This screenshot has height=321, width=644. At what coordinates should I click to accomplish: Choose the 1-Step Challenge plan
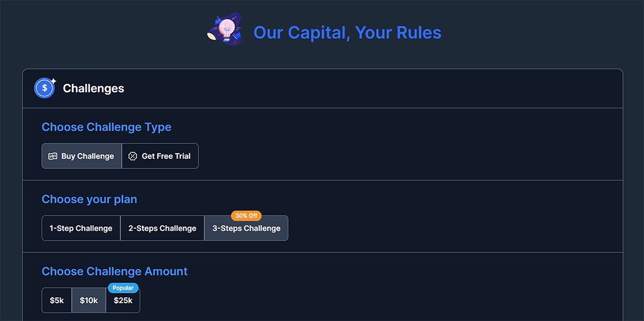pyautogui.click(x=81, y=228)
